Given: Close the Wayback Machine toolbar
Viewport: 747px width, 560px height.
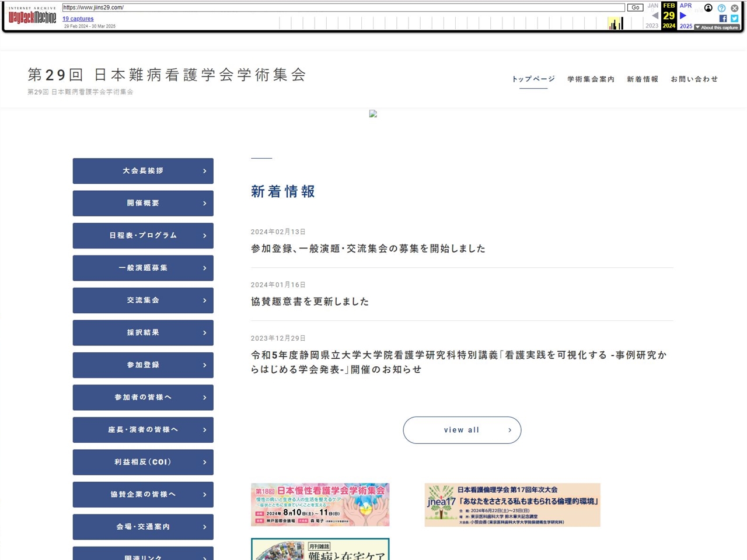Looking at the screenshot, I should click(x=735, y=8).
